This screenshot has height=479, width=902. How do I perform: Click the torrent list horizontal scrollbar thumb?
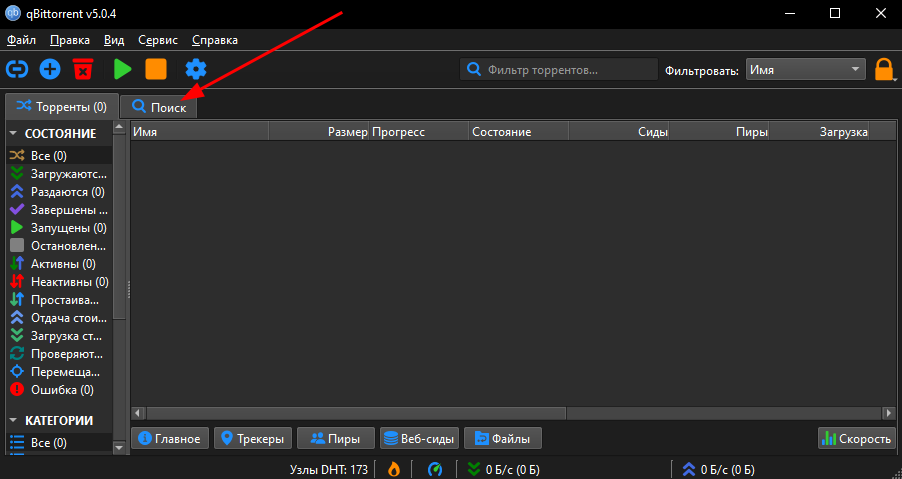[356, 413]
